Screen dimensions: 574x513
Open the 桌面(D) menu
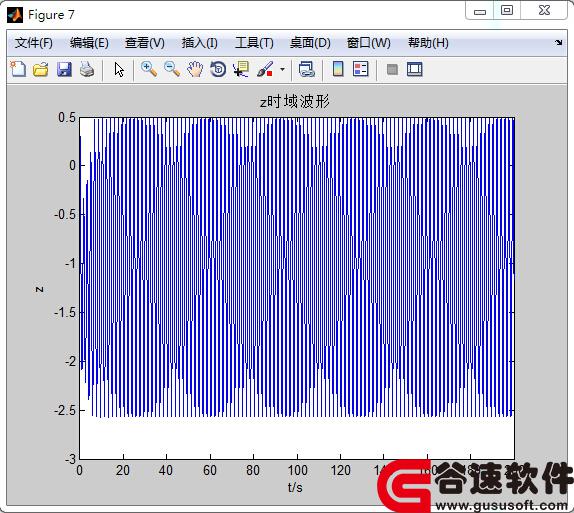coord(310,43)
